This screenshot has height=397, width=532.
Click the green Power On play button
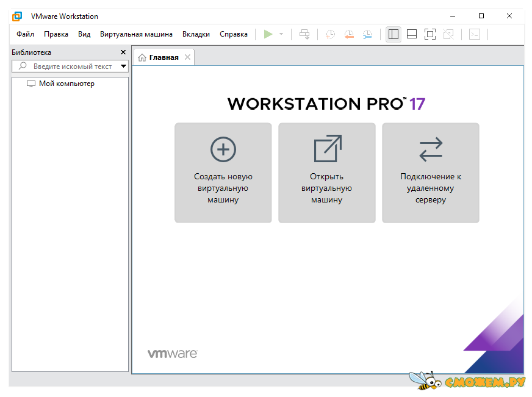coord(268,34)
